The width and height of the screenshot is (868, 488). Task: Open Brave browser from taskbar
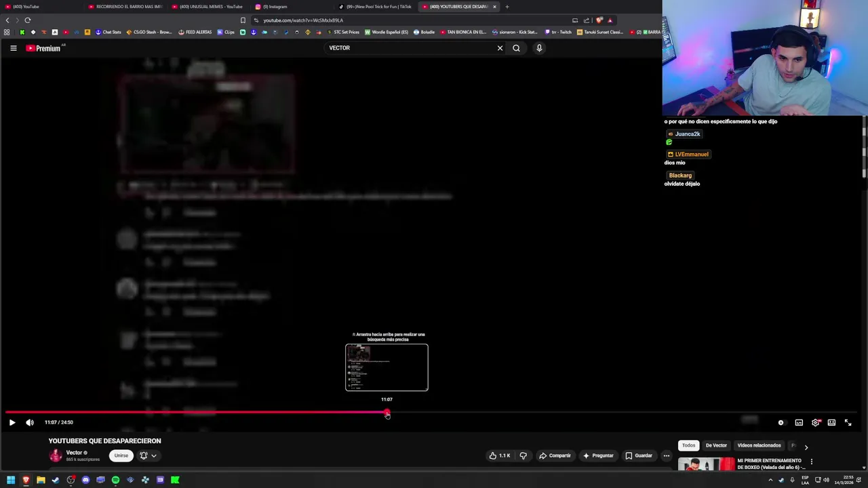coord(26,480)
